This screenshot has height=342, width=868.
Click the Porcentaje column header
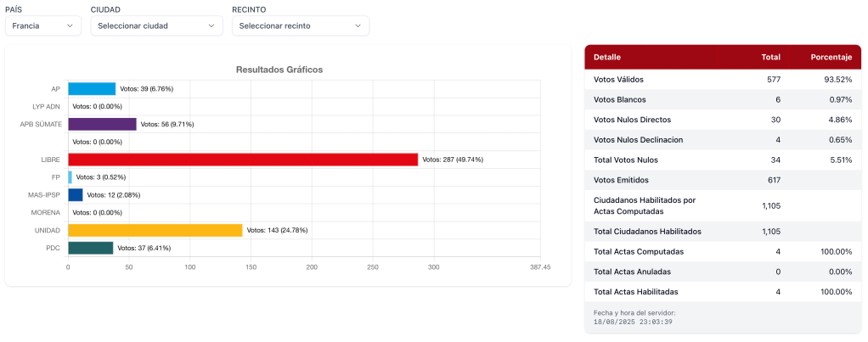click(831, 58)
